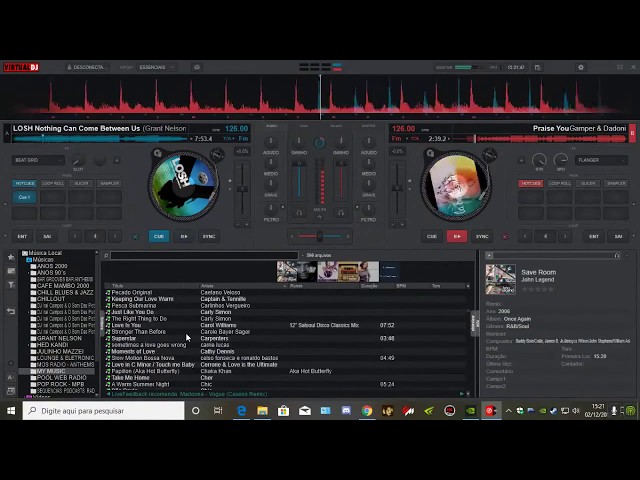Screen dimensions: 640x480
Task: Adjust the master volume level bar
Action: [x=471, y=67]
